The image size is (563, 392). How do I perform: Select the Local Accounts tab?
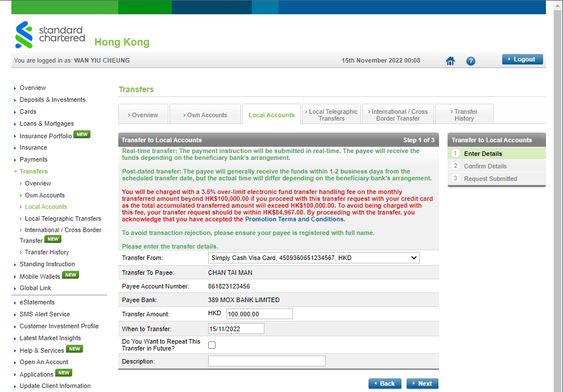(x=271, y=115)
